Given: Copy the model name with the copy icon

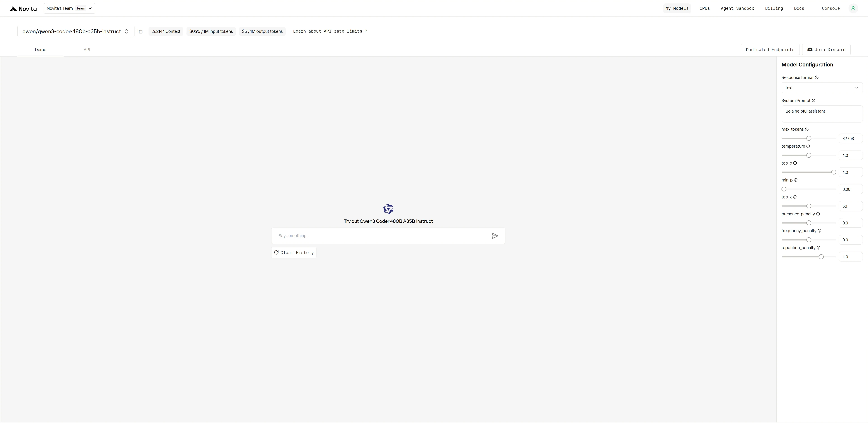Looking at the screenshot, I should click(140, 31).
